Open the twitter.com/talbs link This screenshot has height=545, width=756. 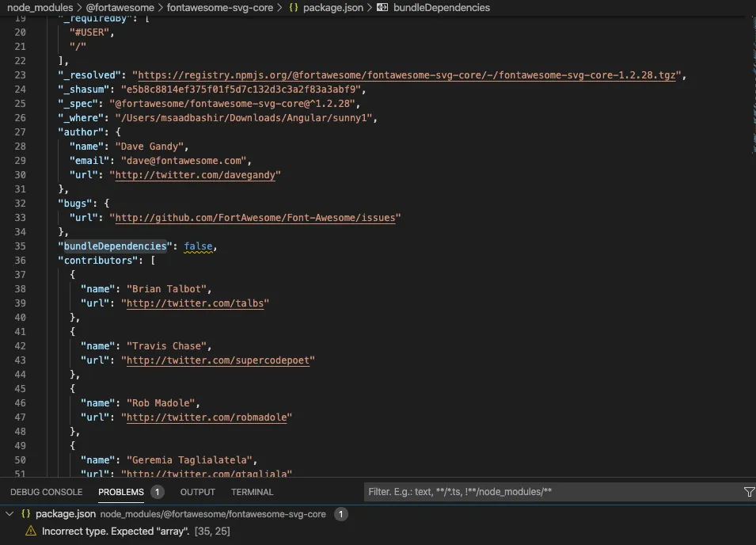[x=196, y=303]
